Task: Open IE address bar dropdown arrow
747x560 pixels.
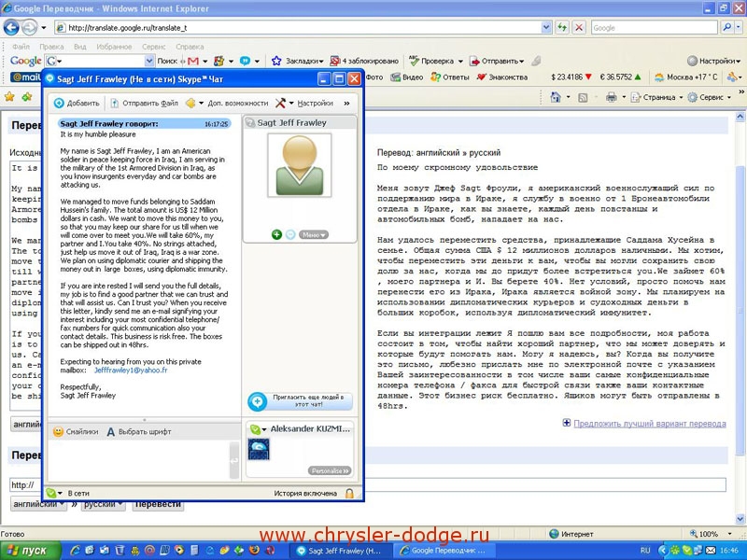Action: click(546, 28)
